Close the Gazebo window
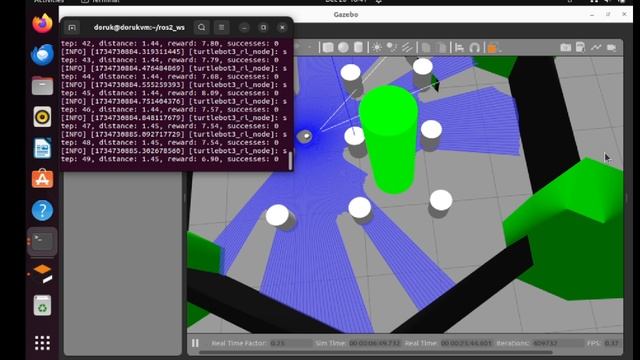 point(624,14)
